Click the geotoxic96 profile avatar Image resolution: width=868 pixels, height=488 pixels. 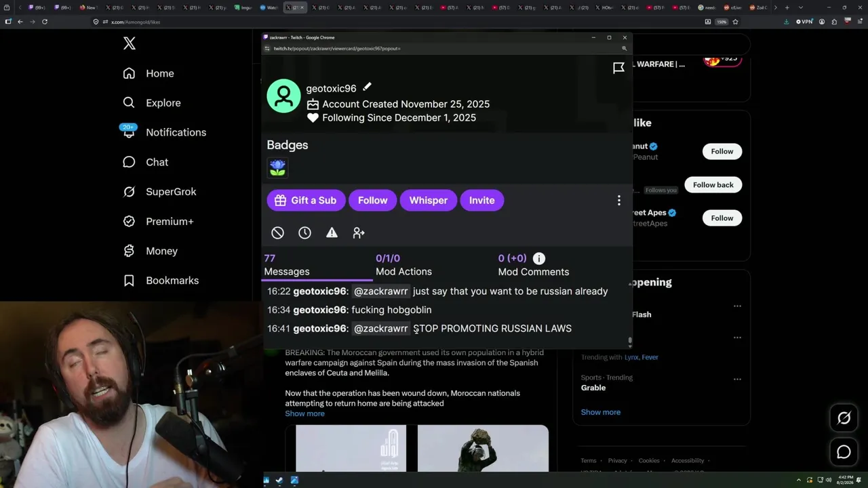tap(283, 96)
